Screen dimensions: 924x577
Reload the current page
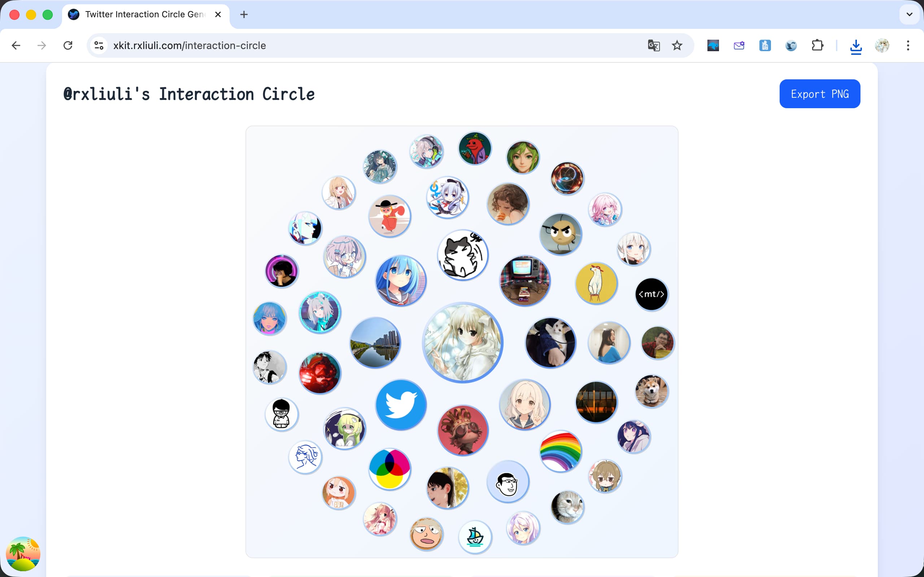68,45
